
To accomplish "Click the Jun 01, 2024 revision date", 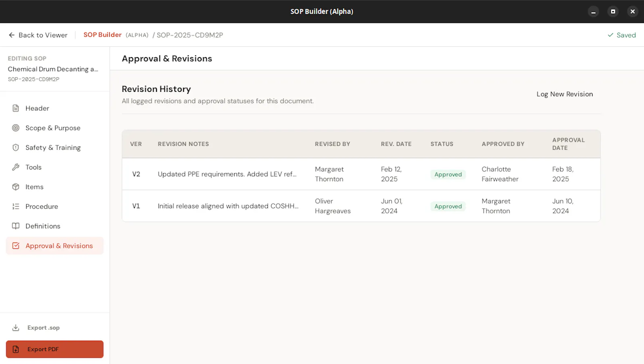I will click(x=392, y=206).
